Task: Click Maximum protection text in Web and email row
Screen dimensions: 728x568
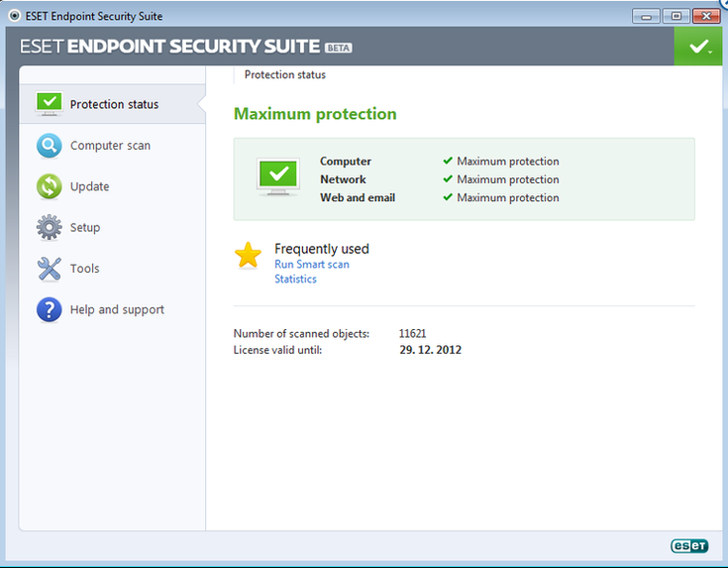Action: tap(508, 197)
